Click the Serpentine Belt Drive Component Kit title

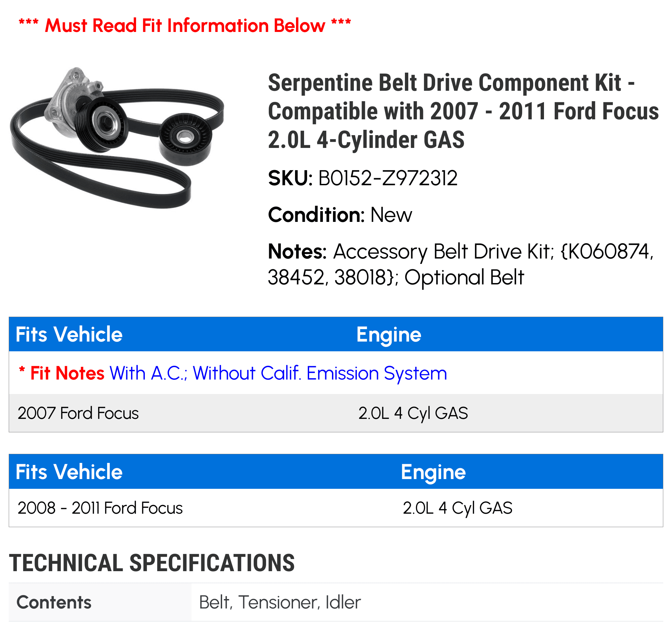pyautogui.click(x=463, y=111)
